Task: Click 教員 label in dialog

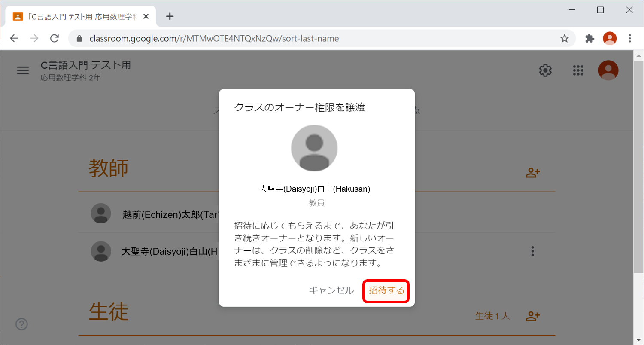Action: [x=316, y=203]
